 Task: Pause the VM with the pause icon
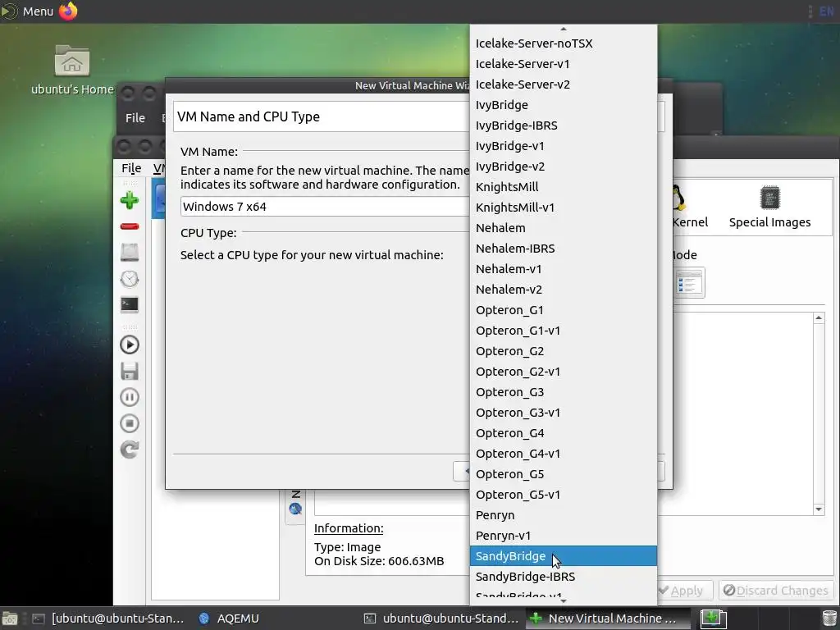[x=129, y=397]
